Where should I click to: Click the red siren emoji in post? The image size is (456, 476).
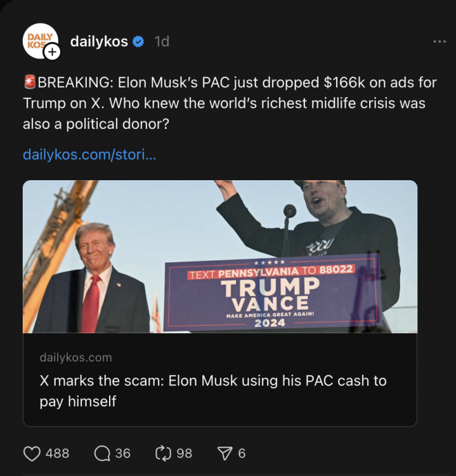(29, 82)
